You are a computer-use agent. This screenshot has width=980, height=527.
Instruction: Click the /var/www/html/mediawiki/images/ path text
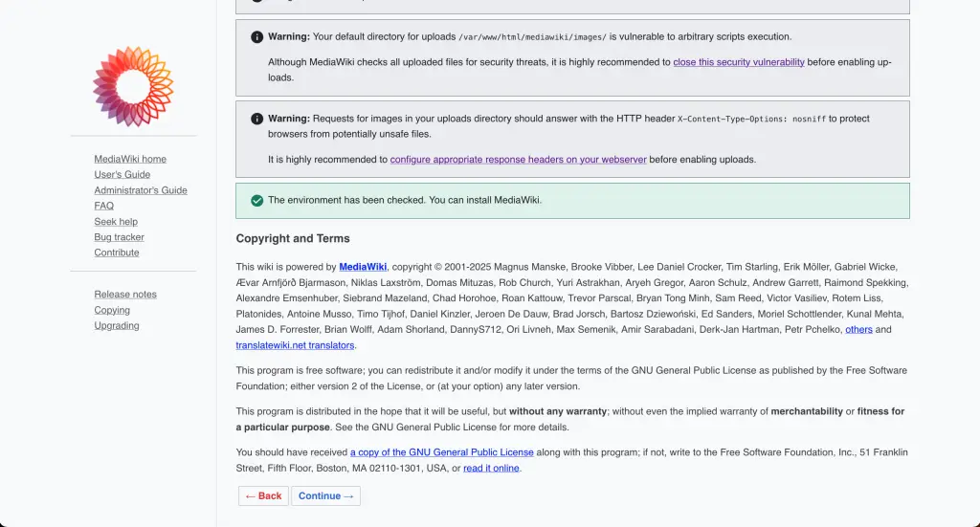click(532, 37)
